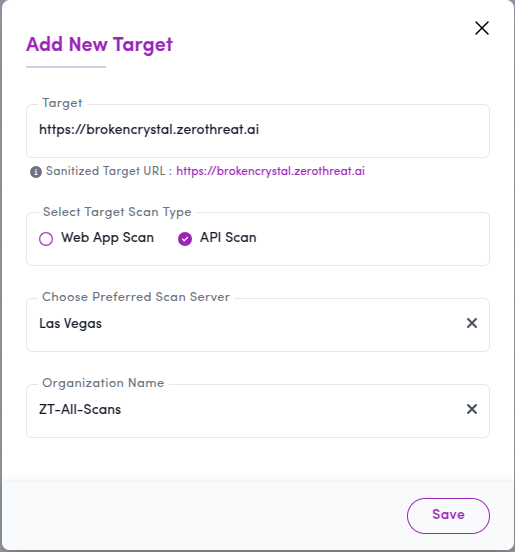Image resolution: width=515 pixels, height=552 pixels.
Task: Click the Sanitized Target URL label text
Action: click(x=109, y=171)
